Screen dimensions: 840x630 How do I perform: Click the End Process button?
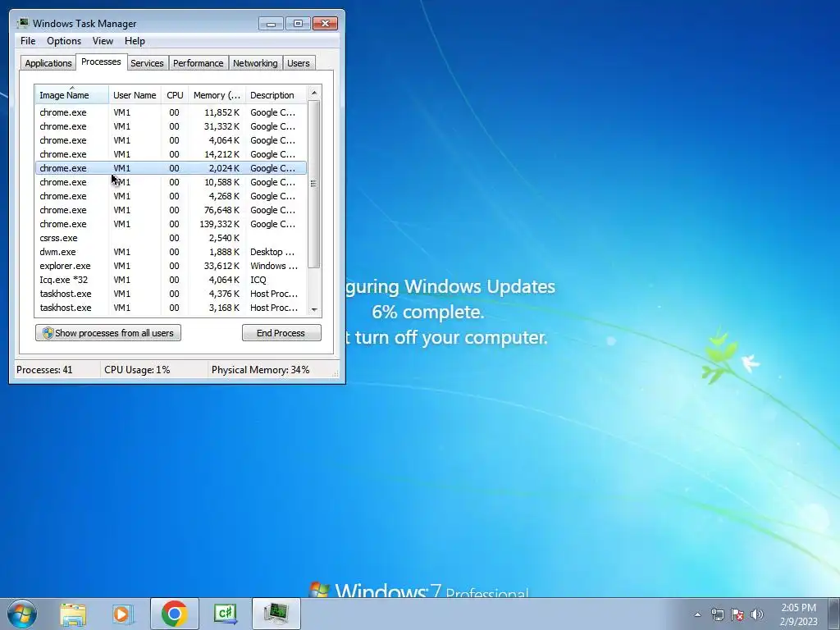click(x=281, y=333)
